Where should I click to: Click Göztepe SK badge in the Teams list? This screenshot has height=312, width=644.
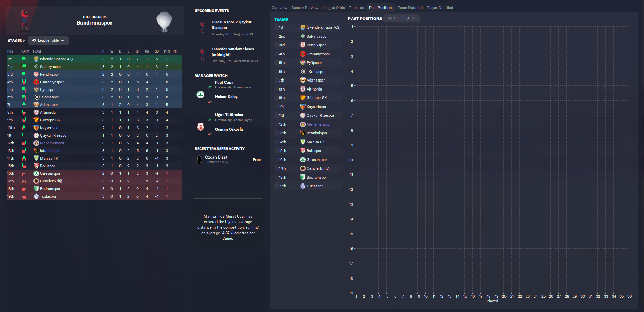point(303,98)
